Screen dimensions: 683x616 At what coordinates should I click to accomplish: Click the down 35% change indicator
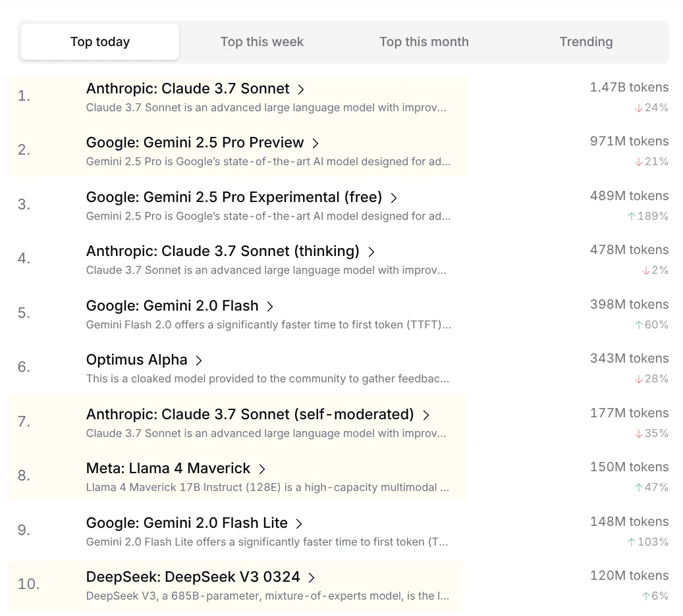tap(651, 434)
